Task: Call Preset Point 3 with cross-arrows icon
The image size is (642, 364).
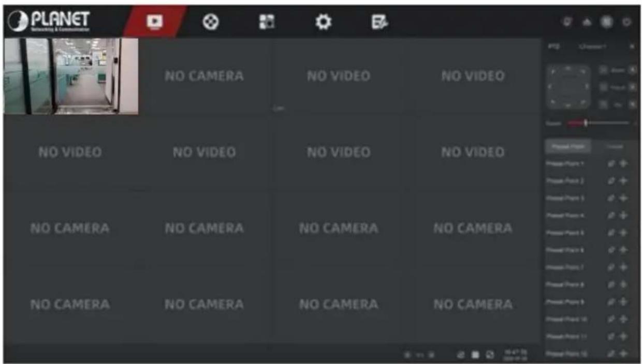Action: tap(623, 198)
